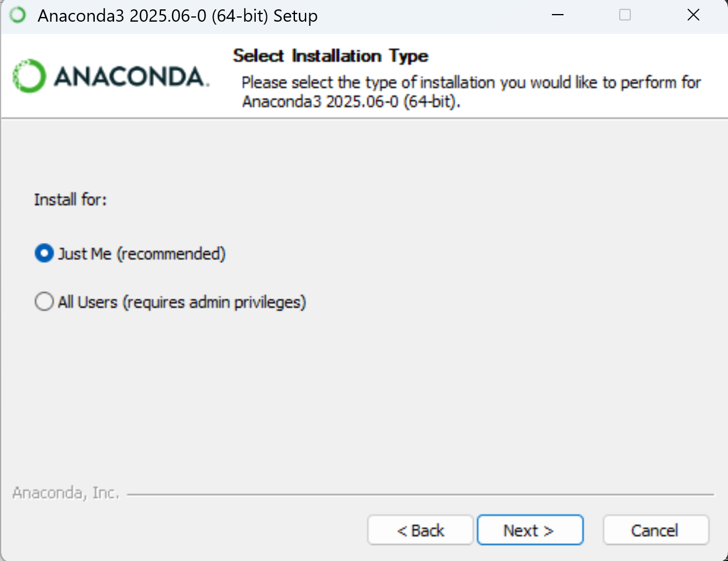Close the installer window

(x=693, y=15)
